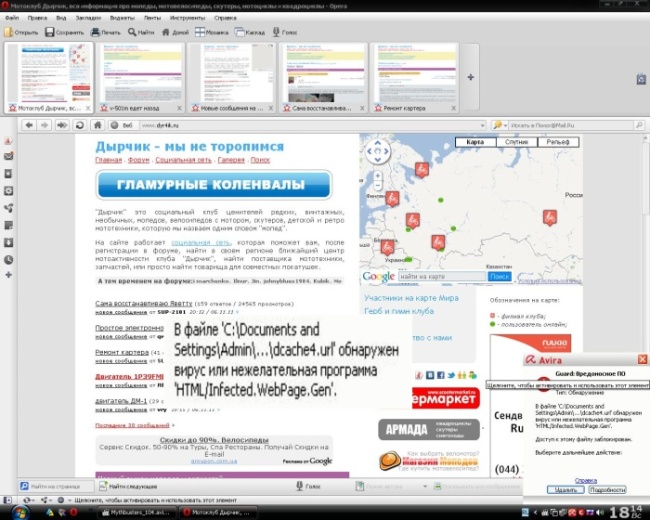650x520 pixels.
Task: Click the Голос microphone toolbar button
Action: tap(285, 32)
